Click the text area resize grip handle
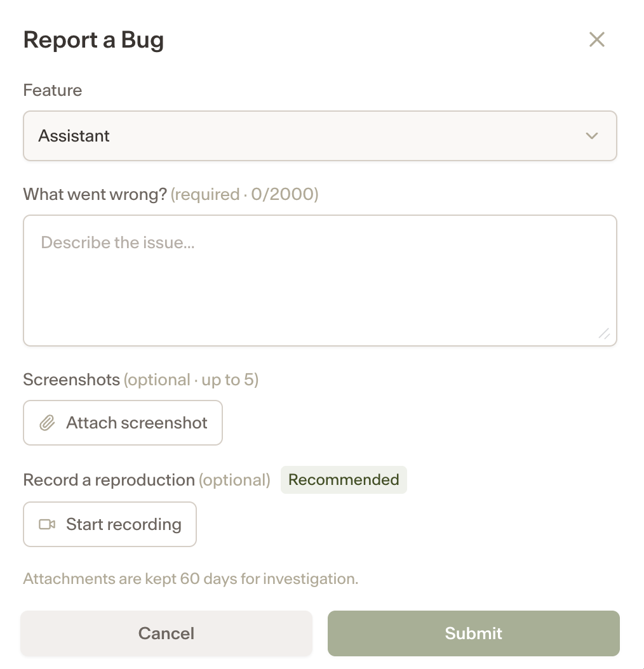Screen dimensions: 644x669 point(604,334)
